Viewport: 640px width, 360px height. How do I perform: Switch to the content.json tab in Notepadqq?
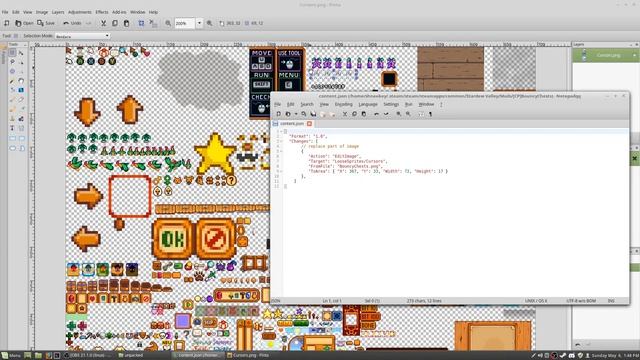click(x=291, y=123)
